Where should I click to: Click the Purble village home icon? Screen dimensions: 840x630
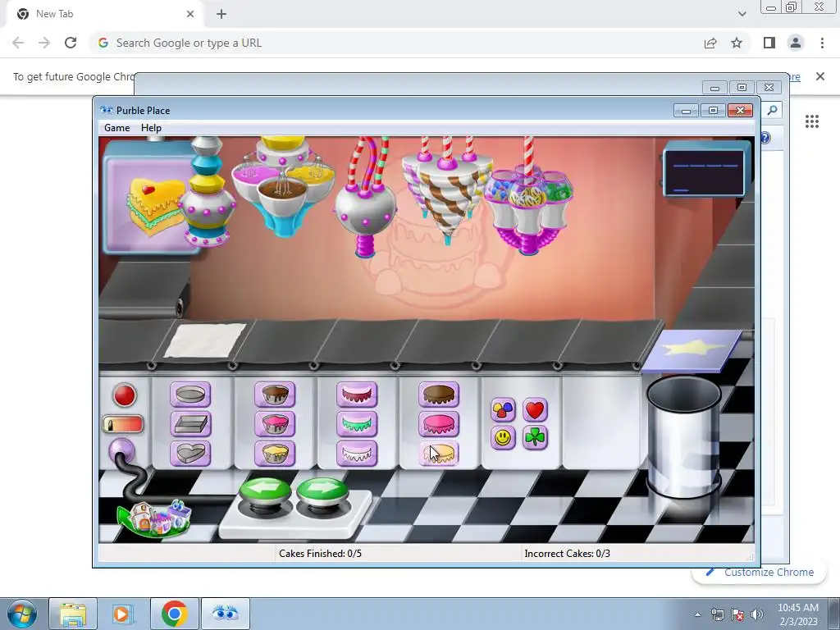point(155,518)
